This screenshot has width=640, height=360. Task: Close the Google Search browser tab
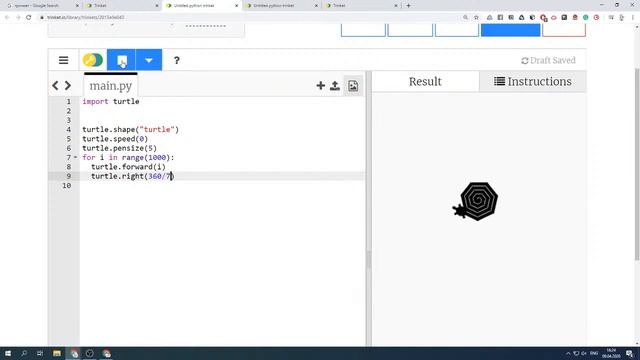[x=77, y=6]
